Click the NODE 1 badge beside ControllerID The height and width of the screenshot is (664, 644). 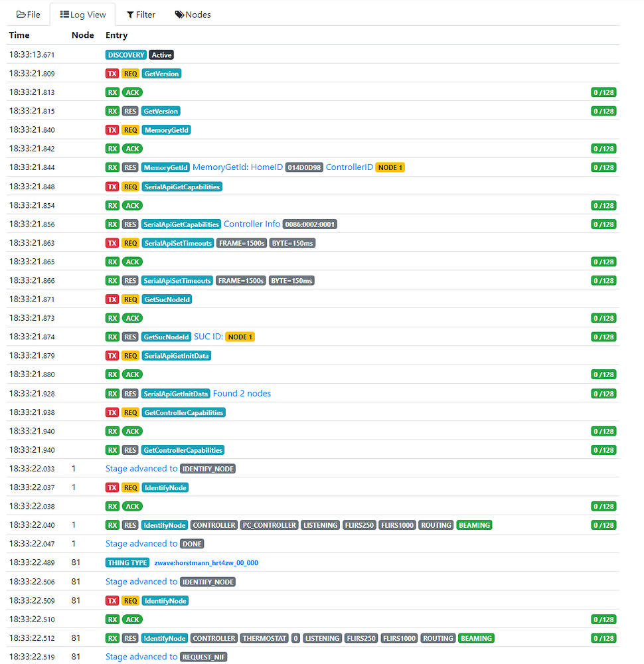pos(390,167)
